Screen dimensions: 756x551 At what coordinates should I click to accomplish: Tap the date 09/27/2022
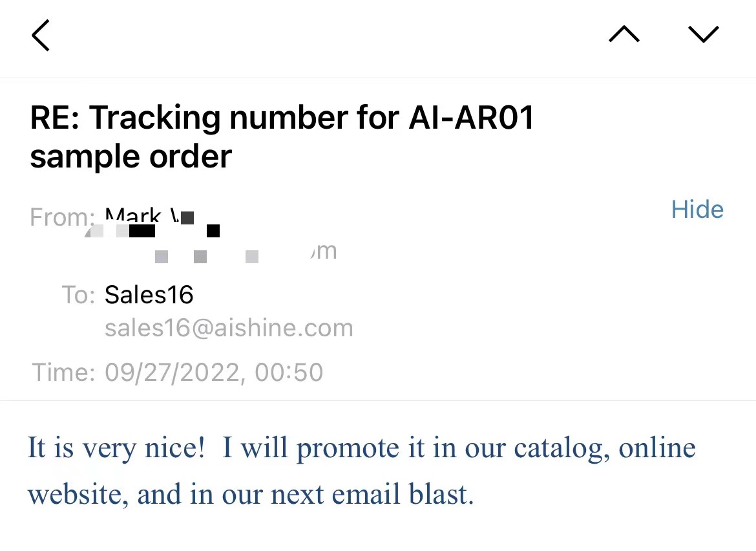click(x=172, y=373)
